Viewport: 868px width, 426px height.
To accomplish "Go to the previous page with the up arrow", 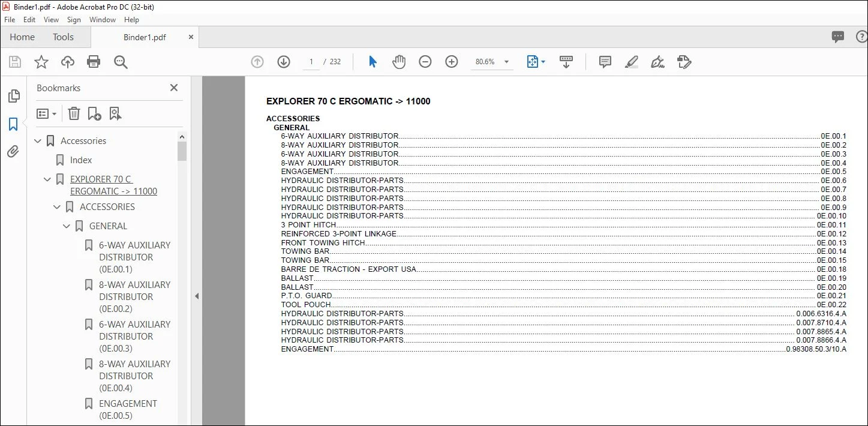I will point(257,62).
